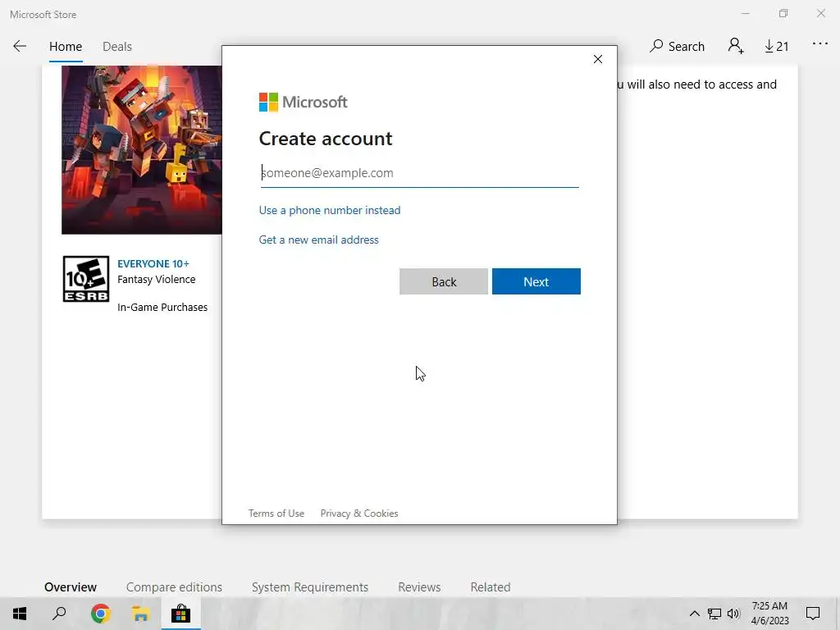
Task: Open the volume speaker tray icon
Action: coord(733,614)
